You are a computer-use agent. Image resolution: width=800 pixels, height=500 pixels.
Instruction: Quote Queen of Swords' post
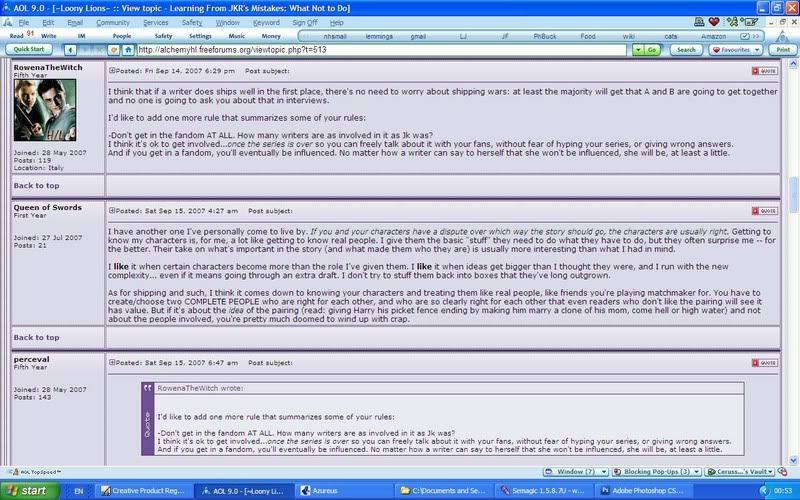(x=764, y=211)
